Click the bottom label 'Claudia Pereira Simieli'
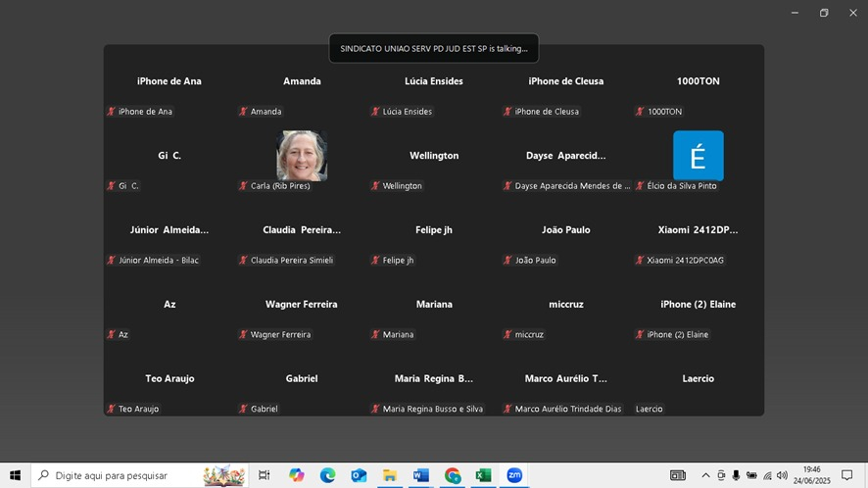The height and width of the screenshot is (488, 868). [x=292, y=260]
